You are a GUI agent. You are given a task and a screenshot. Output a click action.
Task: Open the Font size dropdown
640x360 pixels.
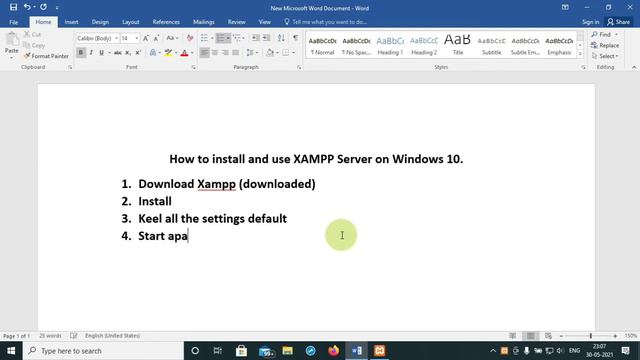pyautogui.click(x=136, y=38)
